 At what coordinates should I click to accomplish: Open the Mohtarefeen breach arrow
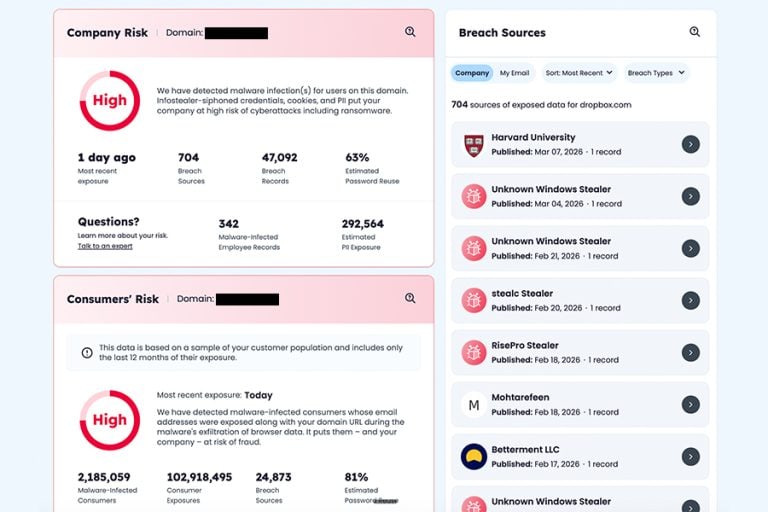click(691, 405)
